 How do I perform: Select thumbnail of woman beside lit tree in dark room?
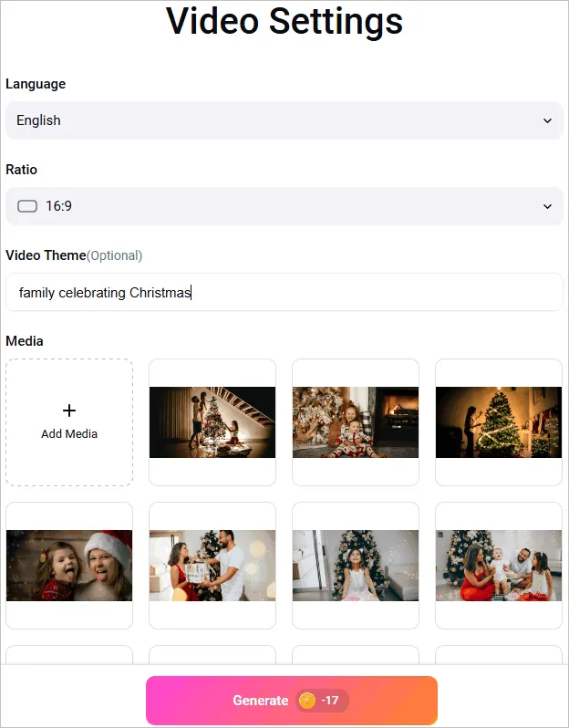(x=499, y=422)
